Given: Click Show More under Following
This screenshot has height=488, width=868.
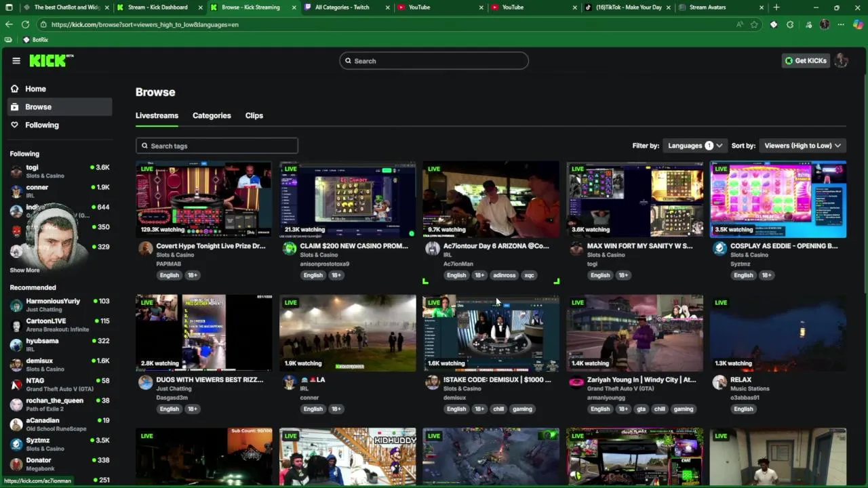Looking at the screenshot, I should coord(24,270).
